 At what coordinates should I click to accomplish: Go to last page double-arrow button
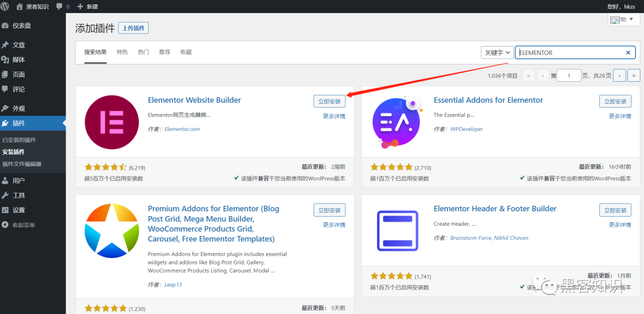[x=634, y=76]
